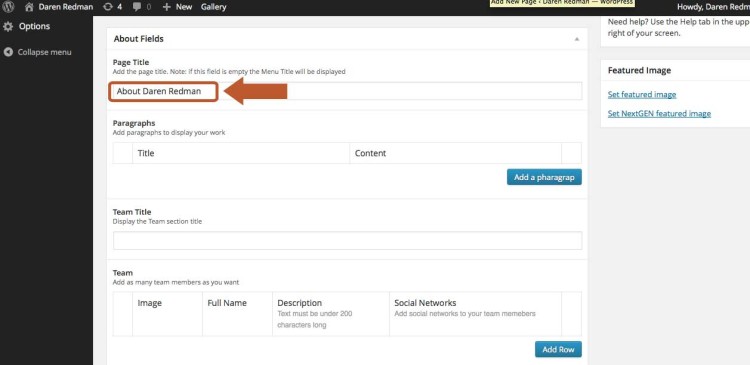Click the Add Row button for Team

tap(558, 349)
